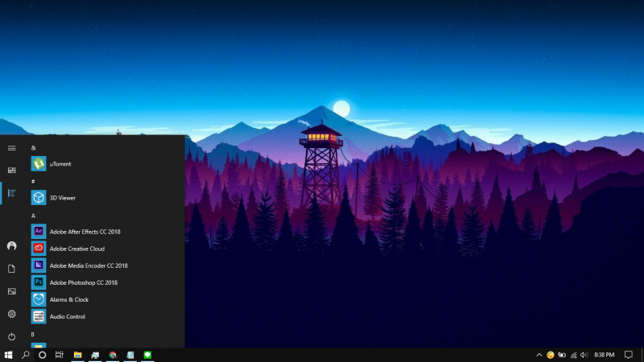The image size is (644, 362).
Task: Jump via the '&' letter header
Action: click(x=33, y=148)
